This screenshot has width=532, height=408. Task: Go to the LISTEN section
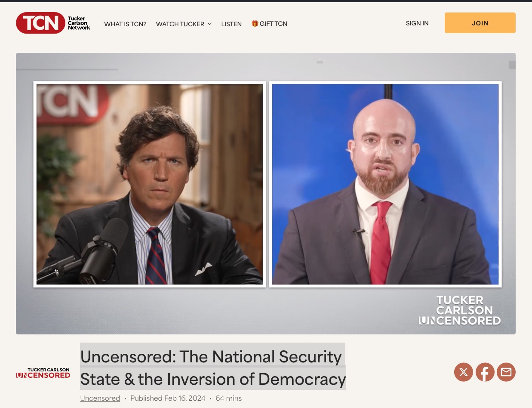point(231,24)
